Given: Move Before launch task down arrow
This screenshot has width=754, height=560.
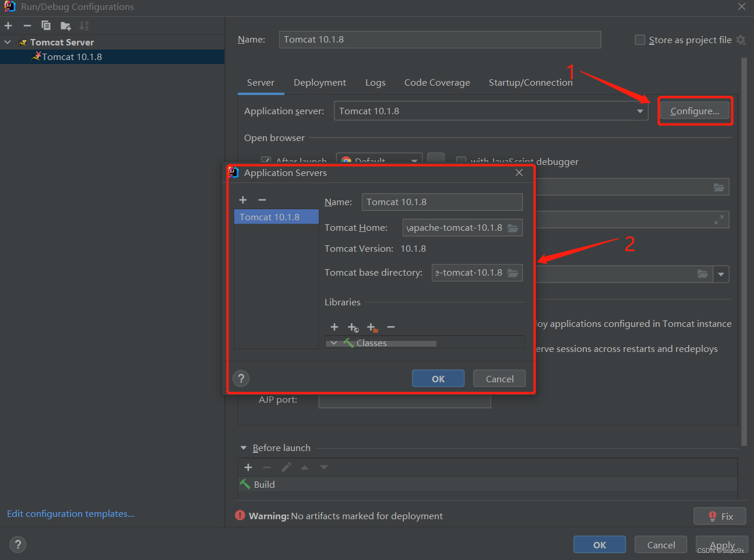Looking at the screenshot, I should tap(324, 467).
